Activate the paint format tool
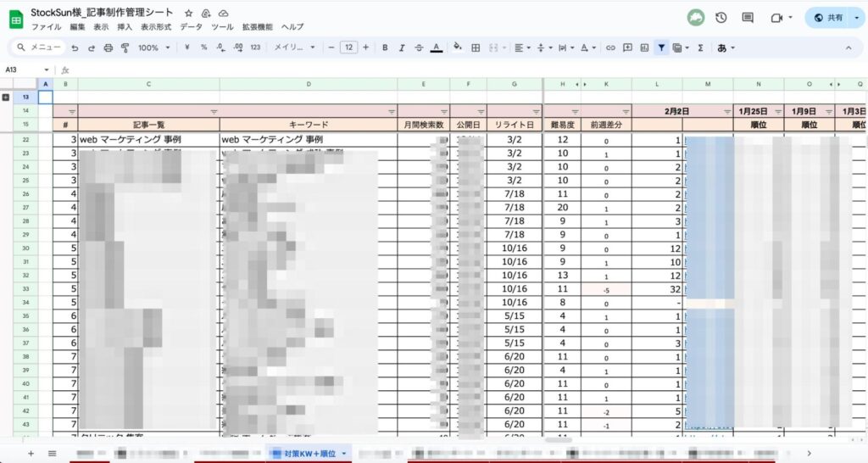The image size is (868, 463). [125, 48]
